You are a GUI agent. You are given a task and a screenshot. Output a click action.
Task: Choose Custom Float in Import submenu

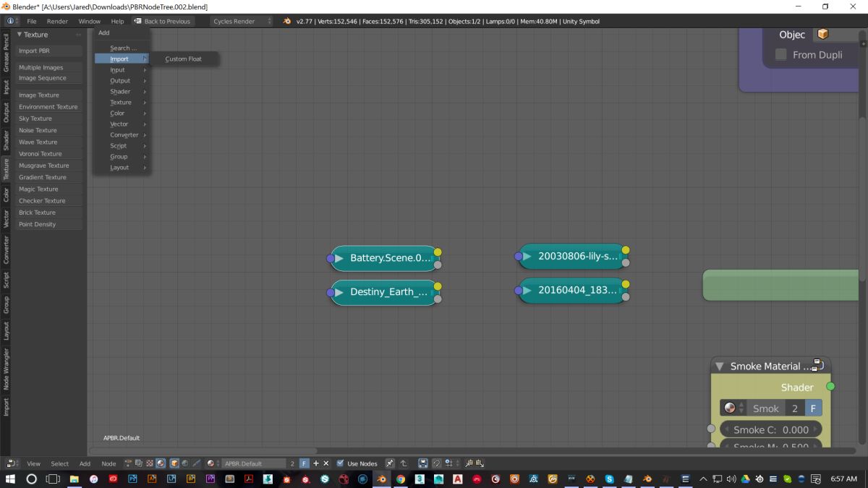coord(184,59)
